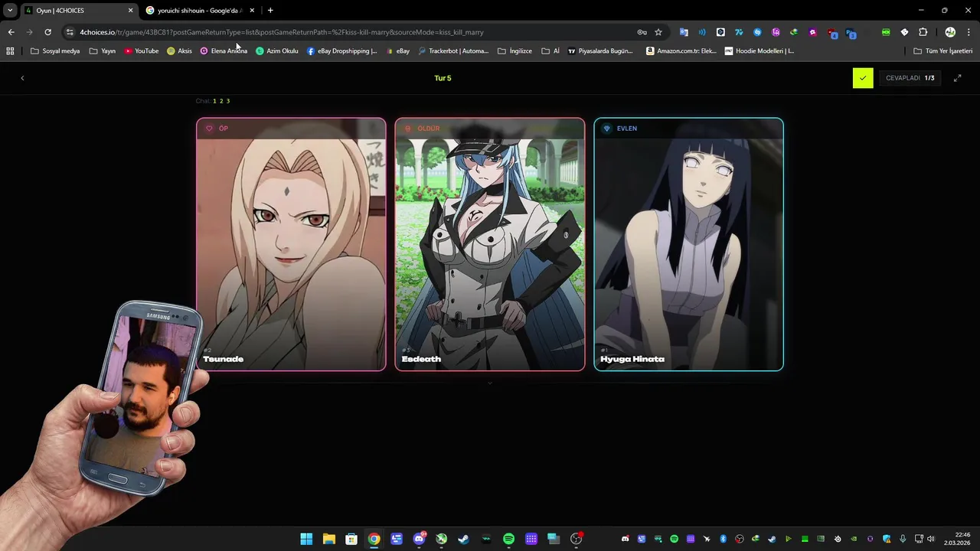Open Spotify from the taskbar
980x551 pixels.
508,539
